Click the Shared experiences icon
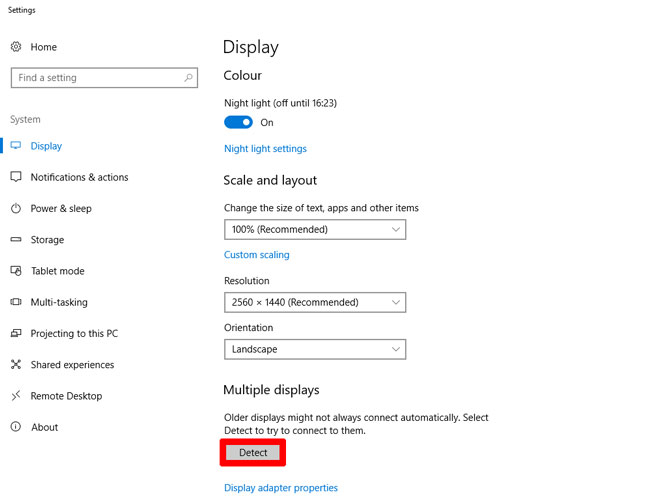654x500 pixels. coord(16,364)
